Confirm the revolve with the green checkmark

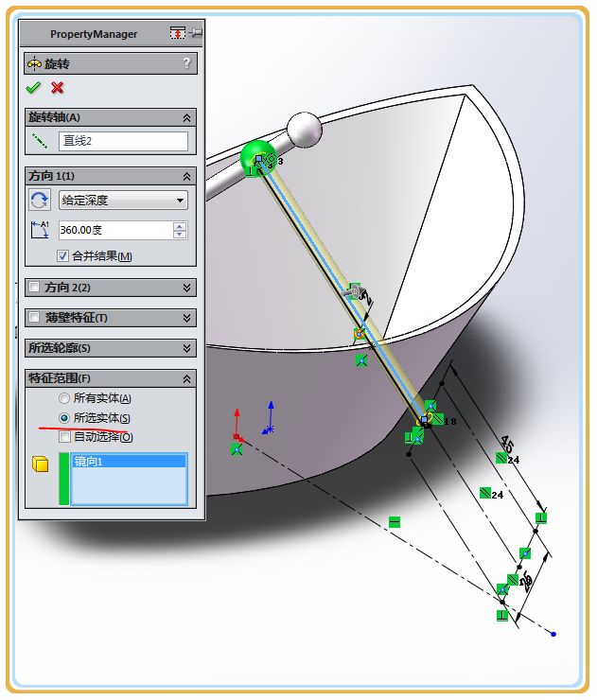click(33, 87)
